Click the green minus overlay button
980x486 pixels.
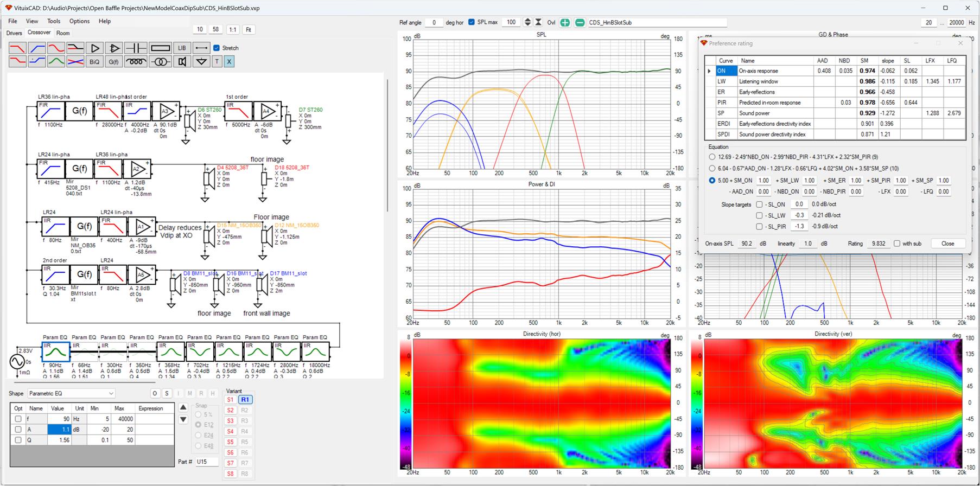click(580, 22)
